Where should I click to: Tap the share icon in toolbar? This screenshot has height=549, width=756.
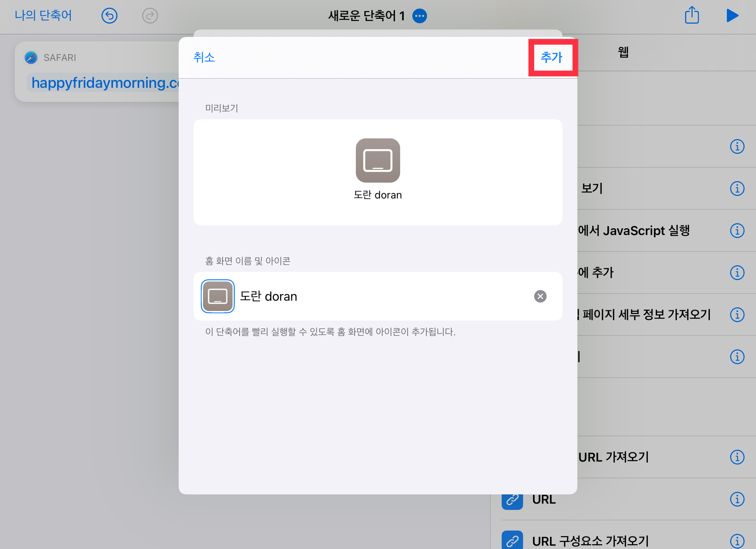(692, 15)
